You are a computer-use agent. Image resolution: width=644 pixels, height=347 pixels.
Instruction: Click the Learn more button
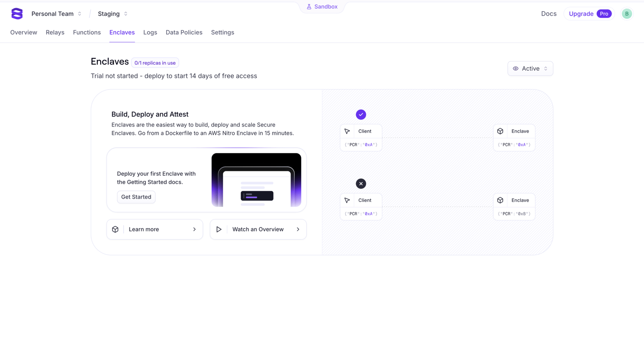[155, 229]
